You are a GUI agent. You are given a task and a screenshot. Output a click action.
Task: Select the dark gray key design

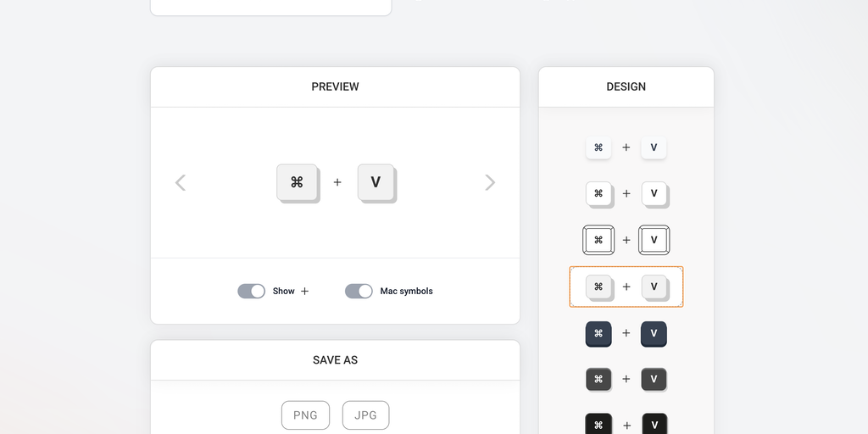click(626, 379)
